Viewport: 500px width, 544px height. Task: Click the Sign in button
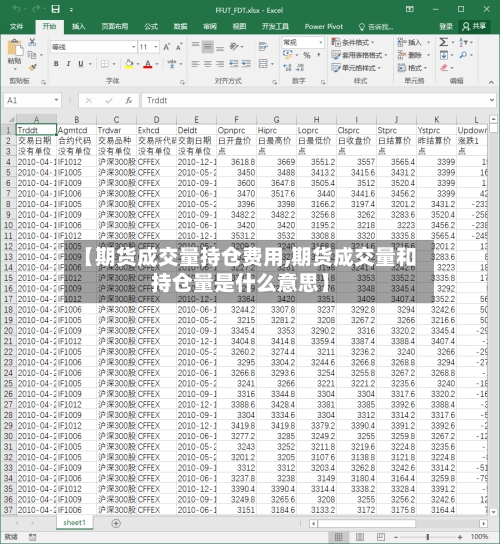[x=446, y=26]
